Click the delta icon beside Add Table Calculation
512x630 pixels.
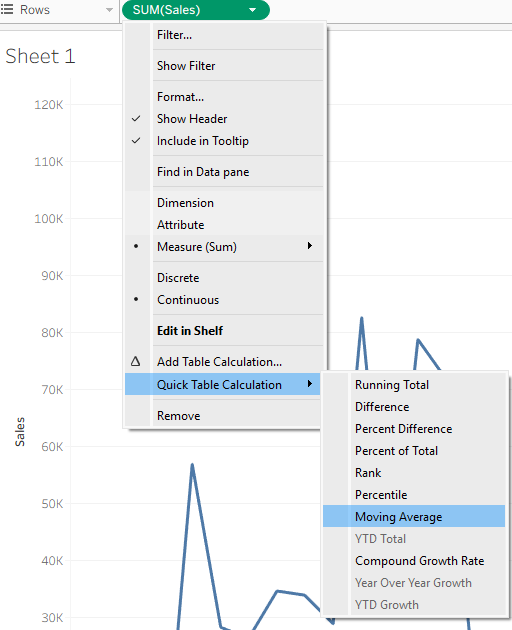(135, 361)
